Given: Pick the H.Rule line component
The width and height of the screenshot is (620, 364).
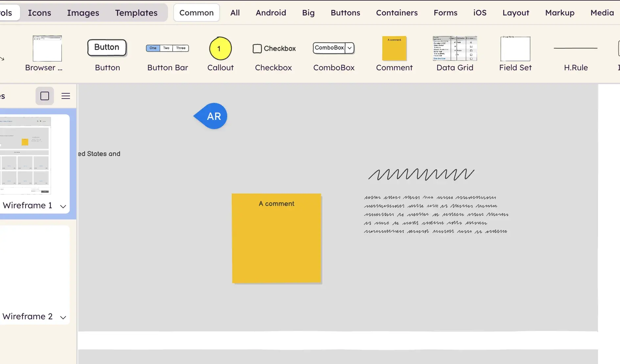Looking at the screenshot, I should point(576,49).
